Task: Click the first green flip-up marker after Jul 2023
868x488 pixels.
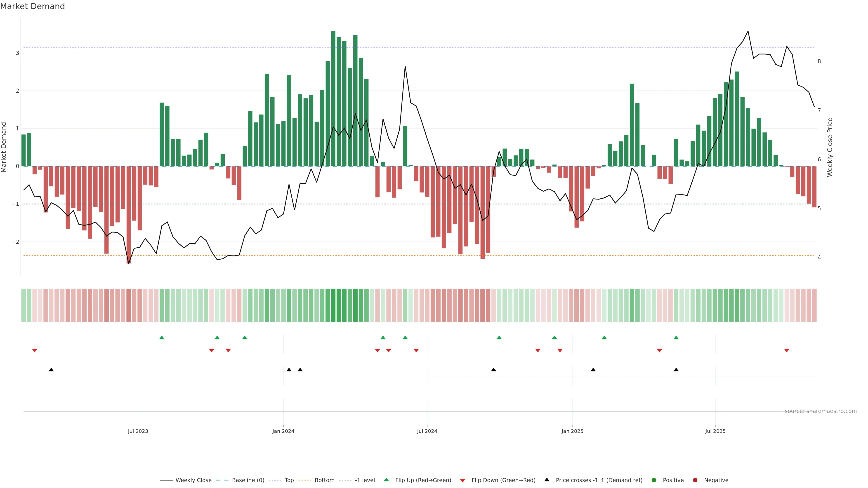Action: [162, 338]
